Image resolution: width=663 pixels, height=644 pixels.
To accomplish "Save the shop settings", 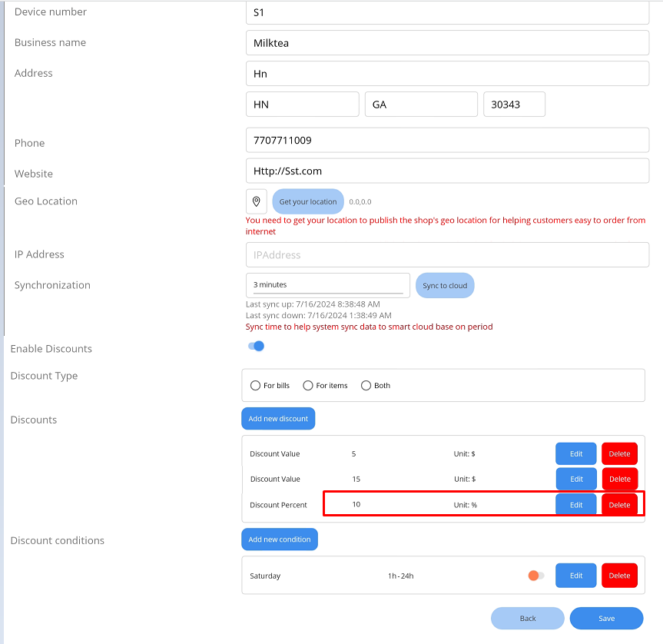I will coord(606,618).
